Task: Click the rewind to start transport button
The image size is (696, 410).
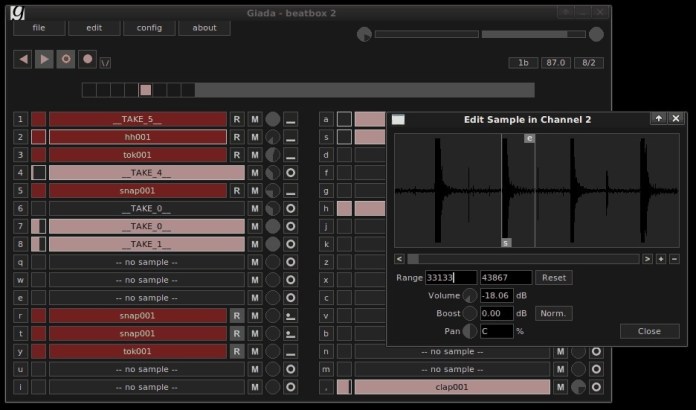Action: (23, 59)
